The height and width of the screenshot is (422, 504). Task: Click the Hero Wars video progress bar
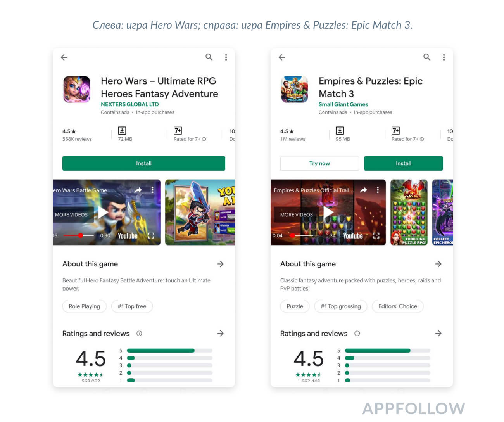tap(79, 235)
